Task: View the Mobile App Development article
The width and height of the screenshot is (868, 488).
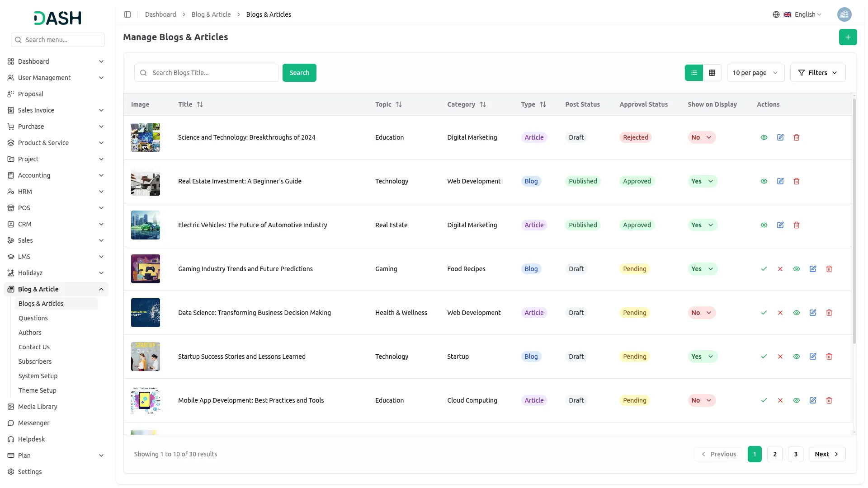Action: 797,400
